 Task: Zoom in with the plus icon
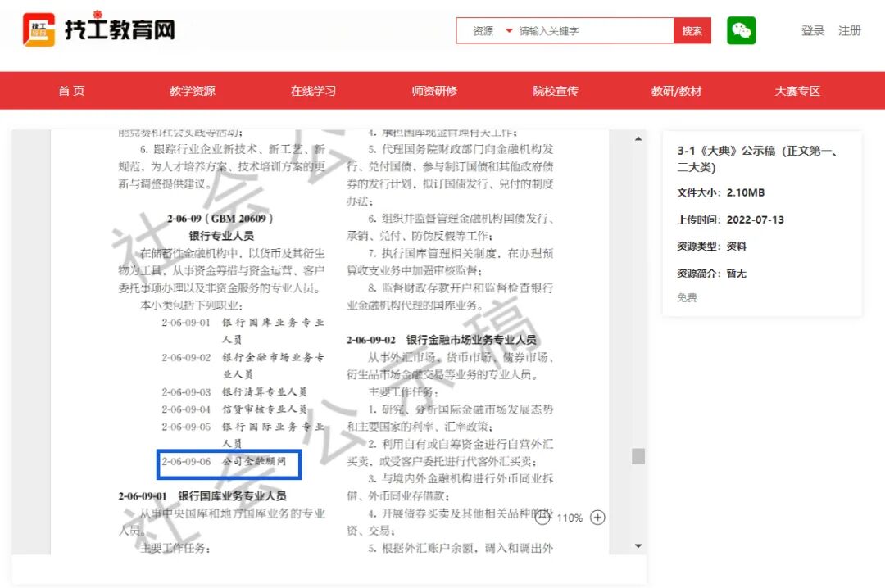point(597,518)
